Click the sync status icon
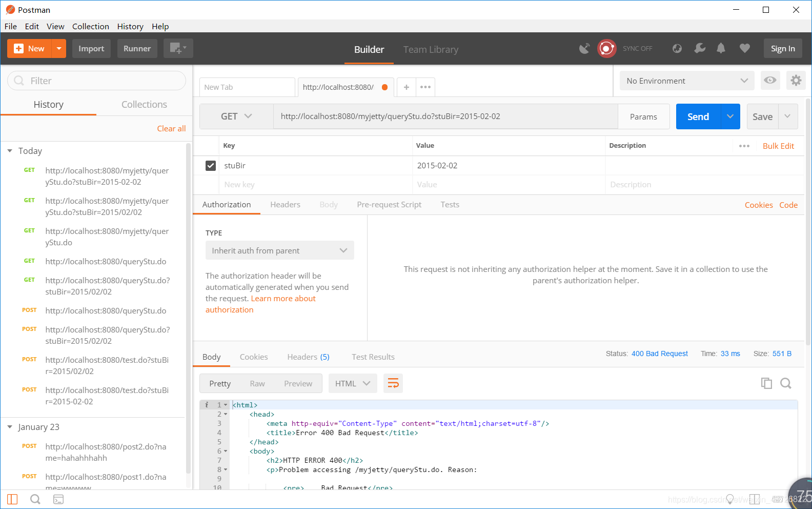This screenshot has width=812, height=509. [x=607, y=48]
